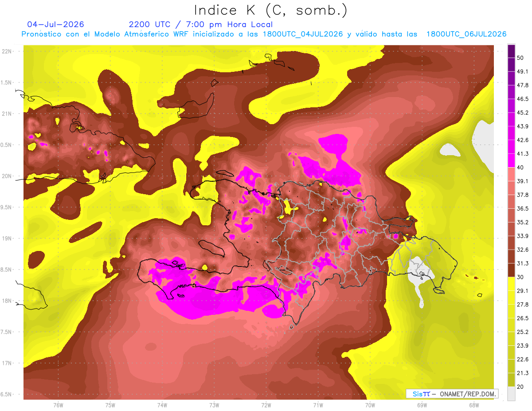Screen dimensions: 532x411
Task: Click the legend value "29.1"
Action: pyautogui.click(x=523, y=290)
